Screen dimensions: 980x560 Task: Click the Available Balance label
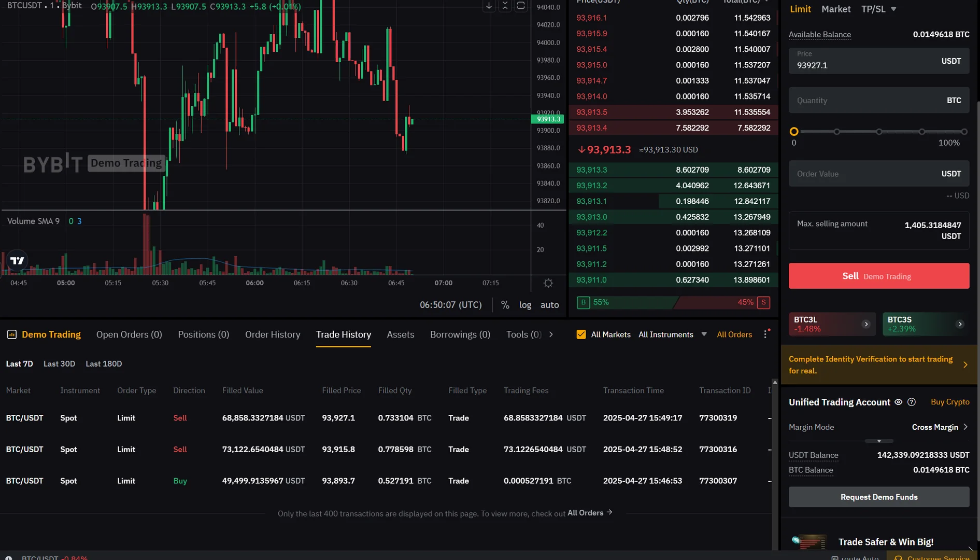click(x=820, y=34)
